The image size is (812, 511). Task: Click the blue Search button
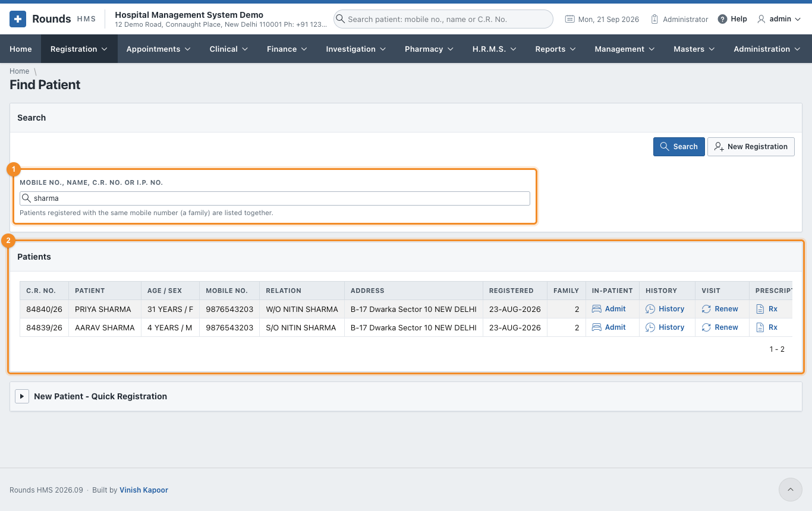pyautogui.click(x=679, y=147)
